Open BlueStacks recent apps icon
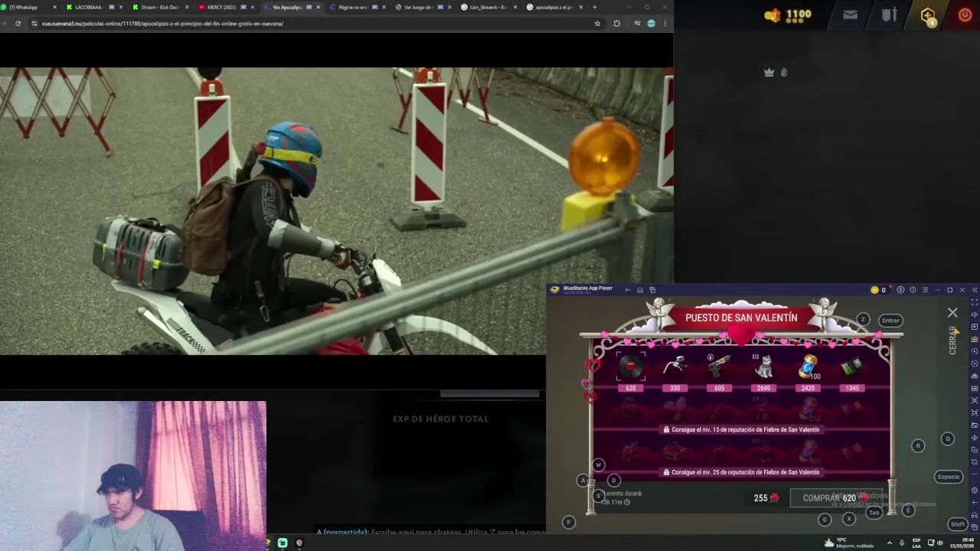Image resolution: width=980 pixels, height=551 pixels. (652, 290)
